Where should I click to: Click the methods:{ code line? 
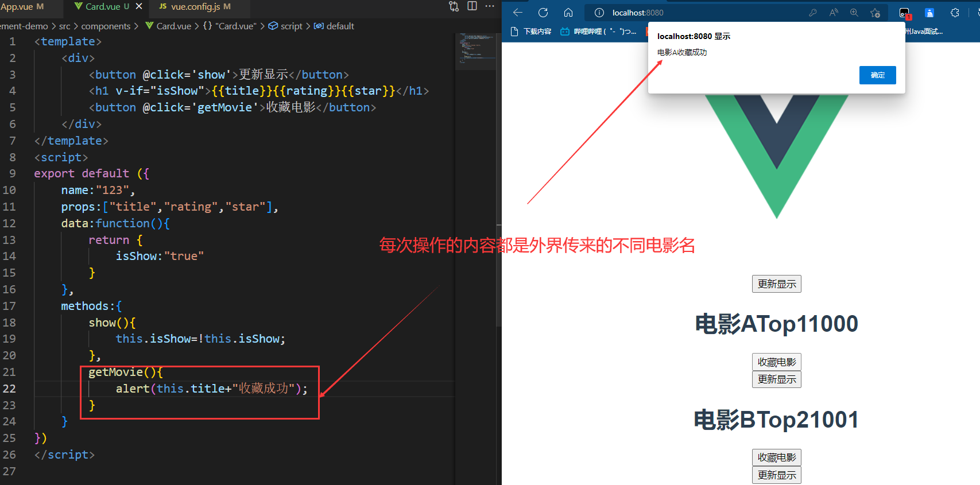(x=91, y=306)
